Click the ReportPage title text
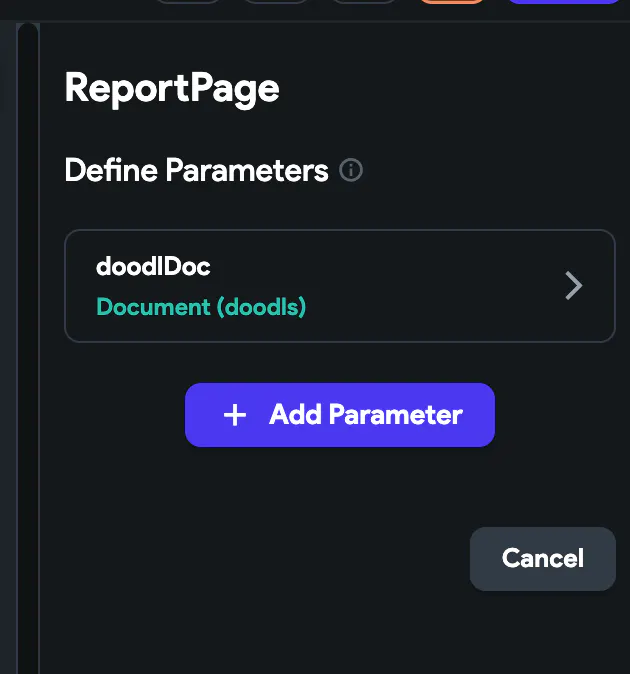This screenshot has height=674, width=630. pos(172,89)
